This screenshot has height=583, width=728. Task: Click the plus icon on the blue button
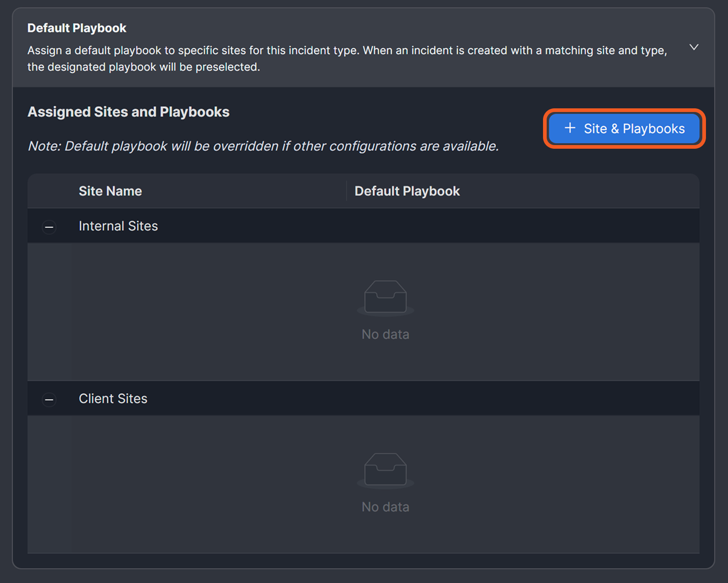(x=570, y=128)
